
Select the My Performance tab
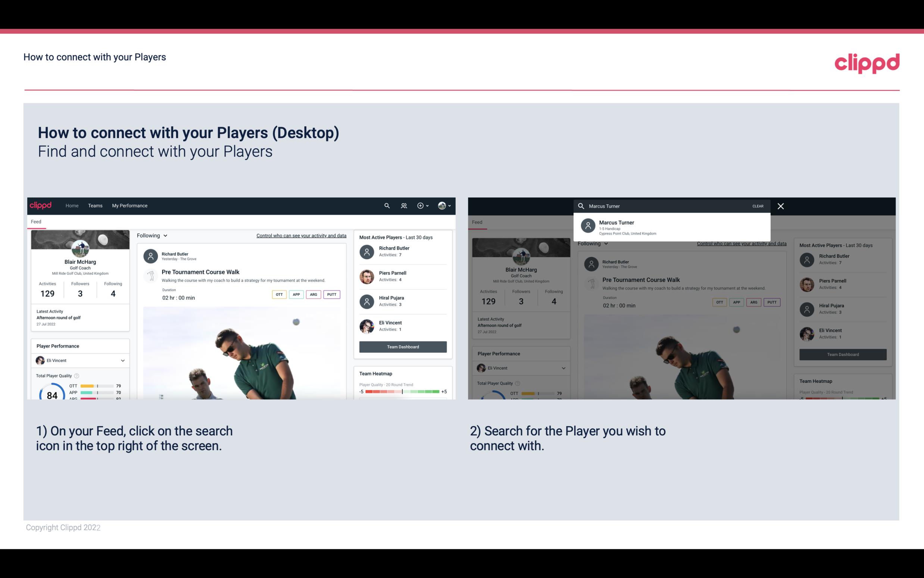130,206
